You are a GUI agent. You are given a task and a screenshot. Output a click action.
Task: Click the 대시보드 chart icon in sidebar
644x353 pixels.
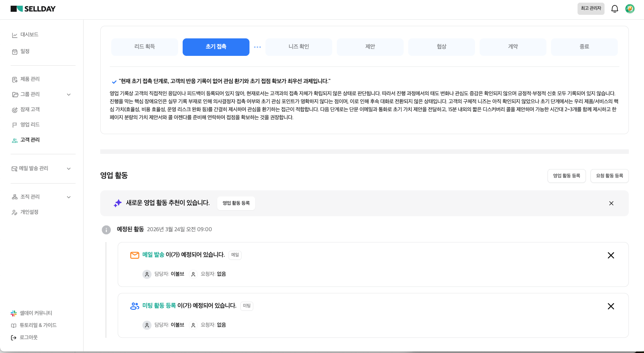[x=15, y=35]
